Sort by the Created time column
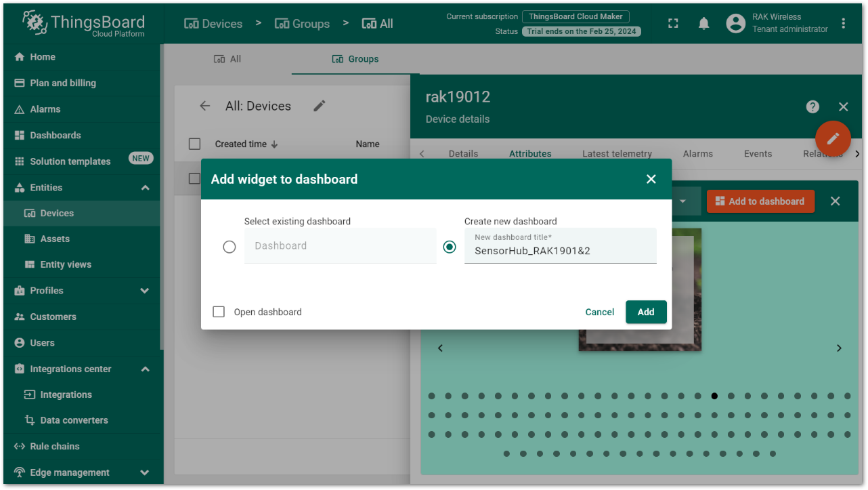 click(x=246, y=144)
